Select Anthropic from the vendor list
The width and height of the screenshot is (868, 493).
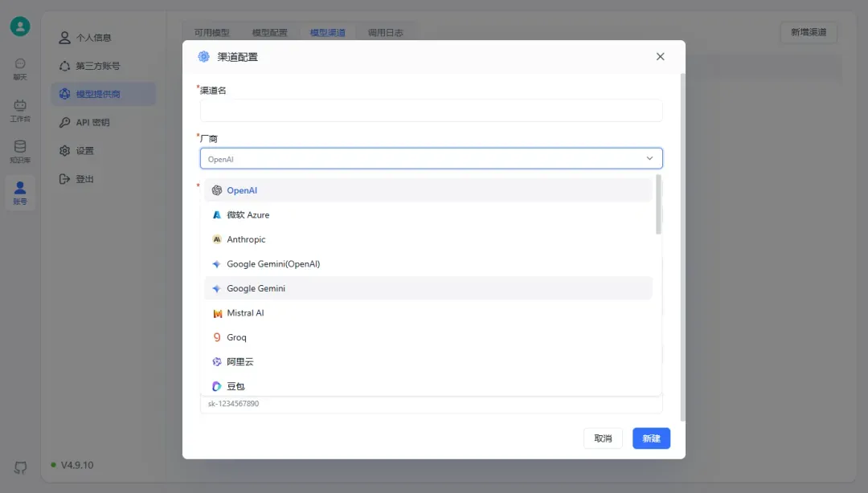pyautogui.click(x=428, y=239)
